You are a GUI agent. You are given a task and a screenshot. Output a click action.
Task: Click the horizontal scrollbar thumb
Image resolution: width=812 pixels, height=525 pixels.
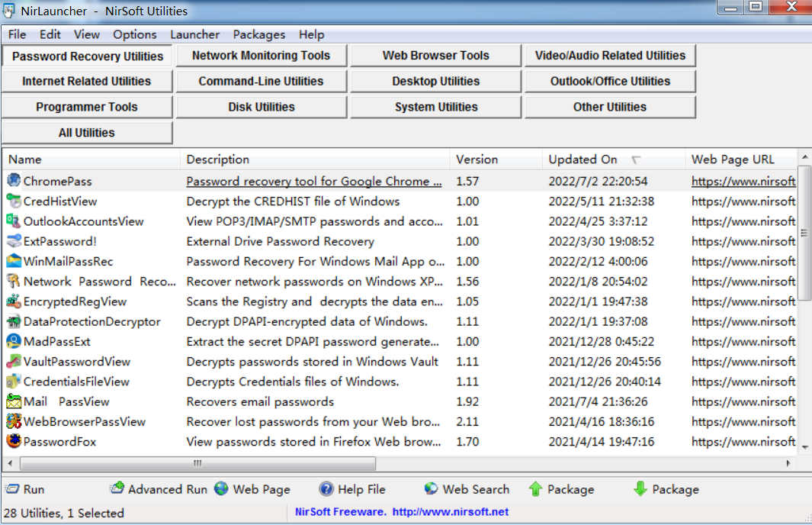point(197,463)
